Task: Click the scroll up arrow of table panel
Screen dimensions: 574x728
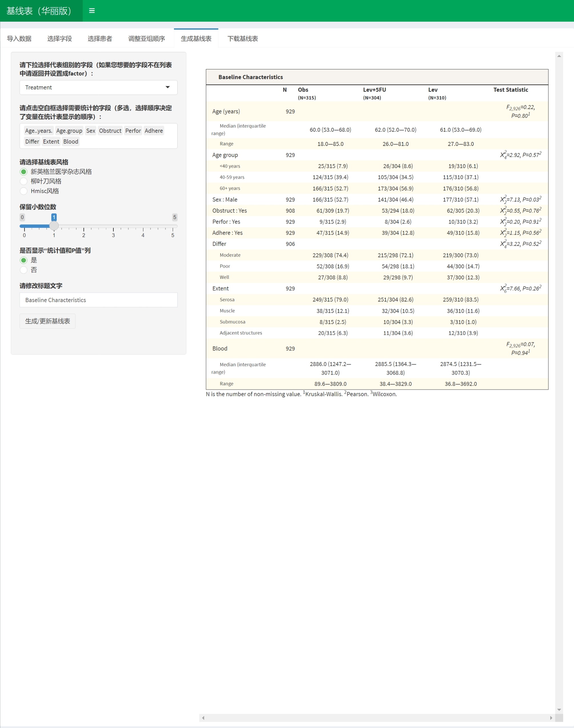Action: click(559, 56)
